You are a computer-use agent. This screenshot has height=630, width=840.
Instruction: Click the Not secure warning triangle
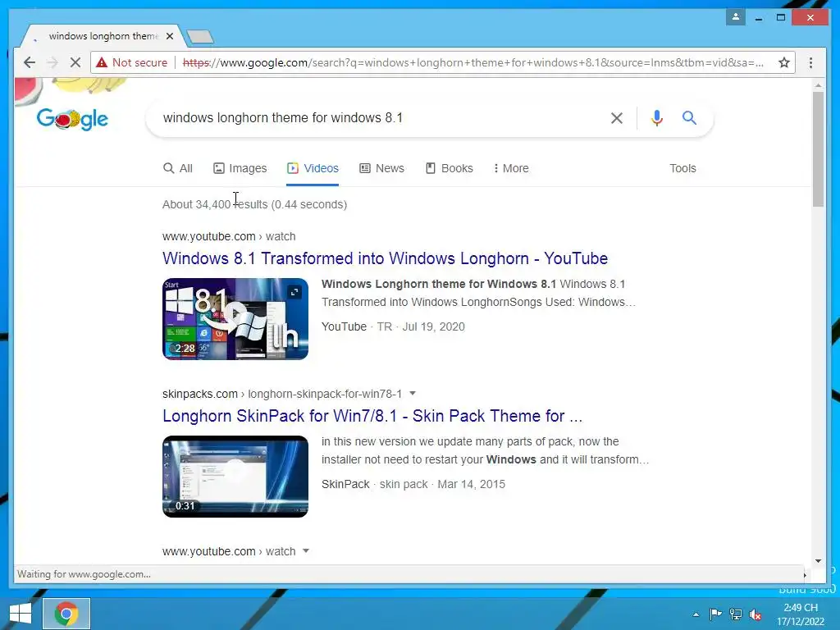click(x=101, y=62)
